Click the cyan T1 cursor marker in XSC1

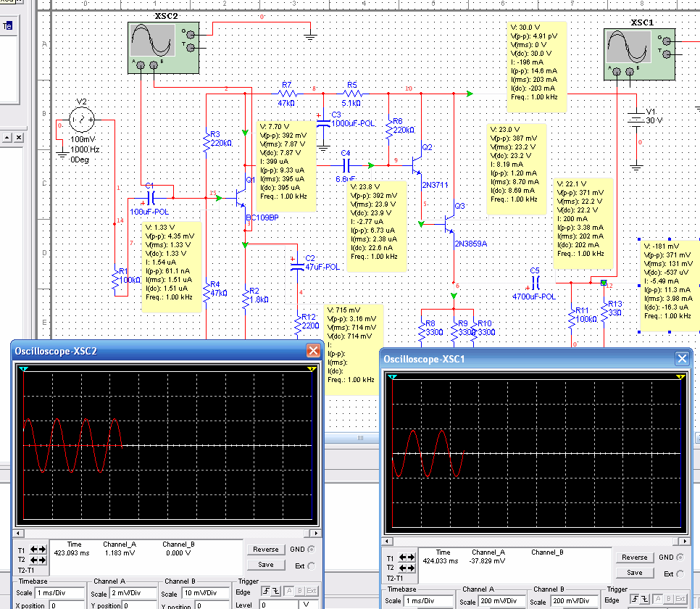tap(393, 377)
